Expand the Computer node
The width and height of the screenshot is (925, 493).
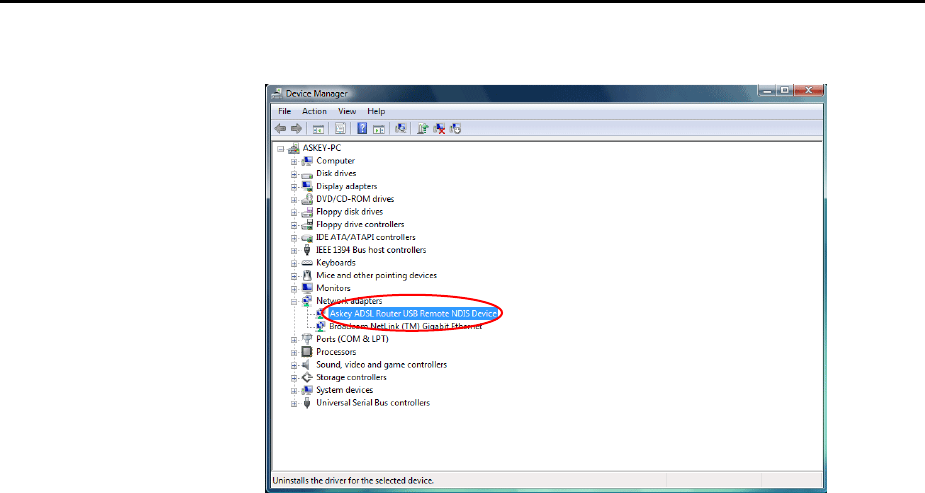tap(294, 161)
